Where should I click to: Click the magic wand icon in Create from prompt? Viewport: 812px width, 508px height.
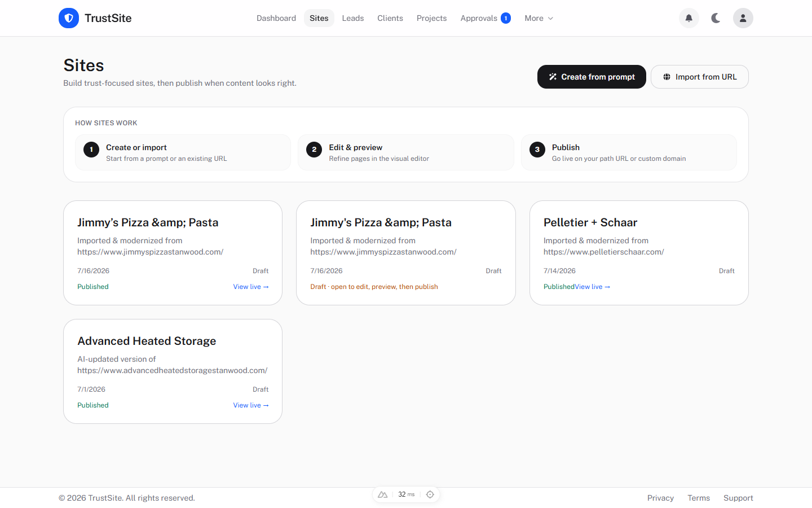pos(553,77)
